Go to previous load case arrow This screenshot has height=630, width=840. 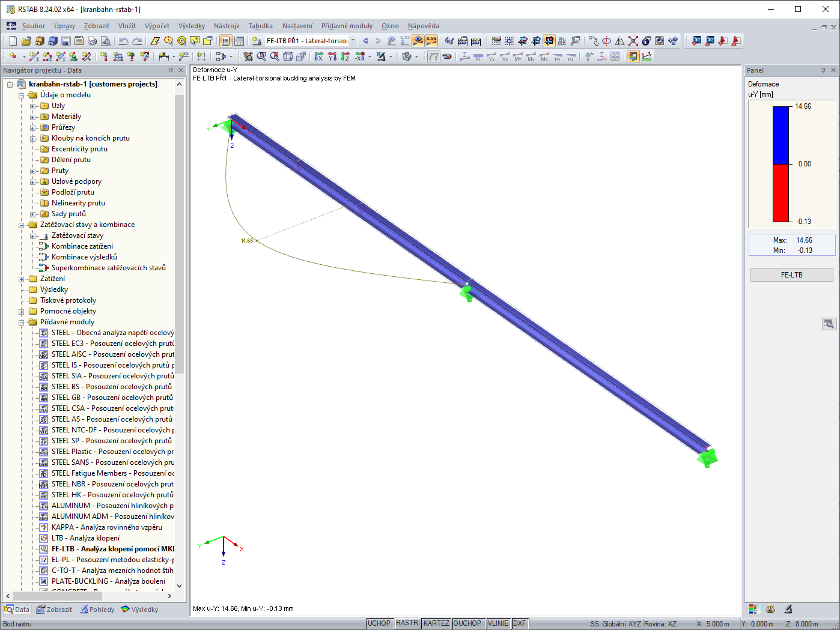coord(365,41)
